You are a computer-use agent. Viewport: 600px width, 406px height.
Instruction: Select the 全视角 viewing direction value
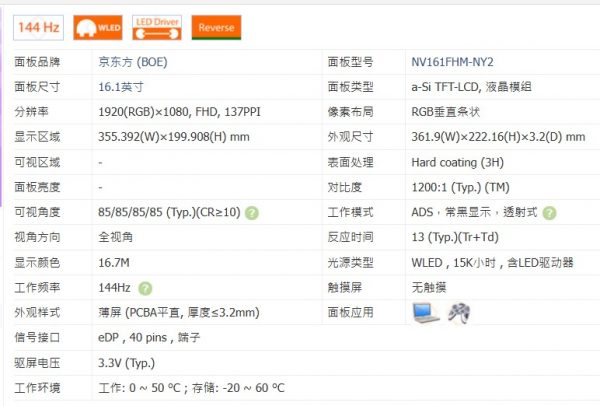[115, 237]
